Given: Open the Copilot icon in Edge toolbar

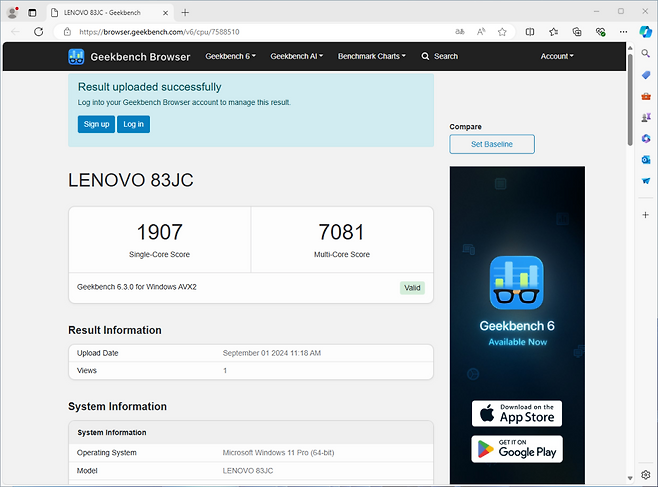Looking at the screenshot, I should (645, 31).
